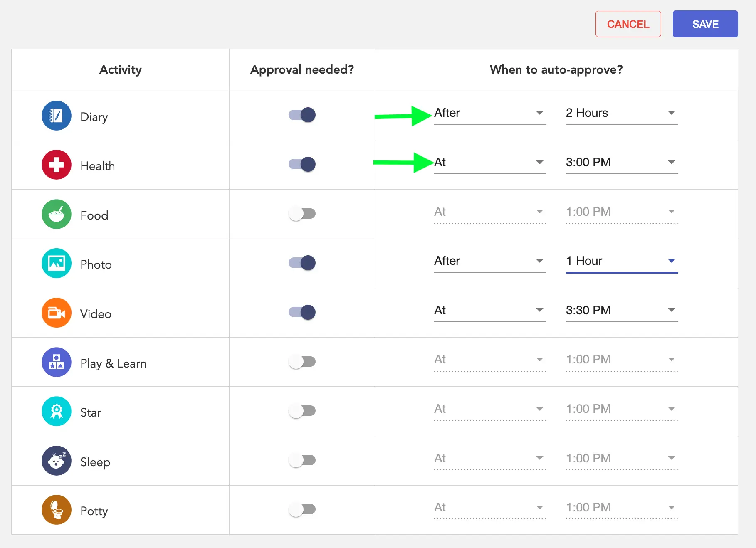Open Photo's After mode dropdown
This screenshot has width=756, height=548.
click(490, 261)
